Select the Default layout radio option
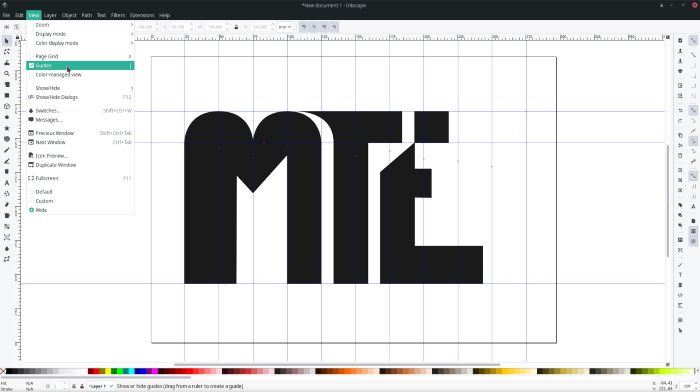 31,192
